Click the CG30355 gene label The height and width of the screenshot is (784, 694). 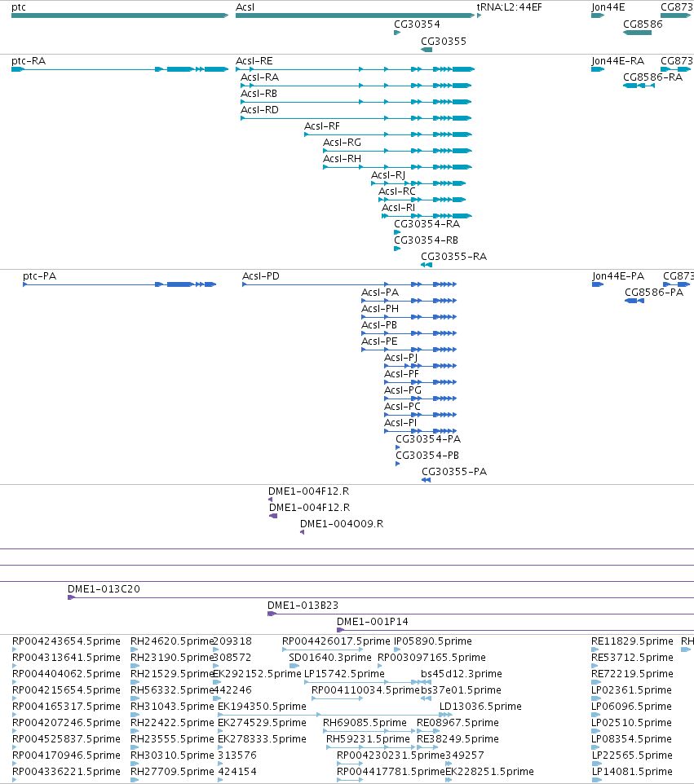444,42
